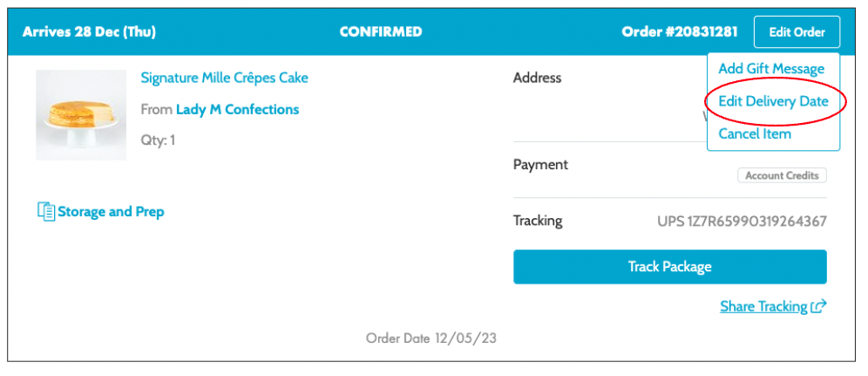868x376 pixels.
Task: Click the Order Date 12/05/23 text
Action: (431, 338)
